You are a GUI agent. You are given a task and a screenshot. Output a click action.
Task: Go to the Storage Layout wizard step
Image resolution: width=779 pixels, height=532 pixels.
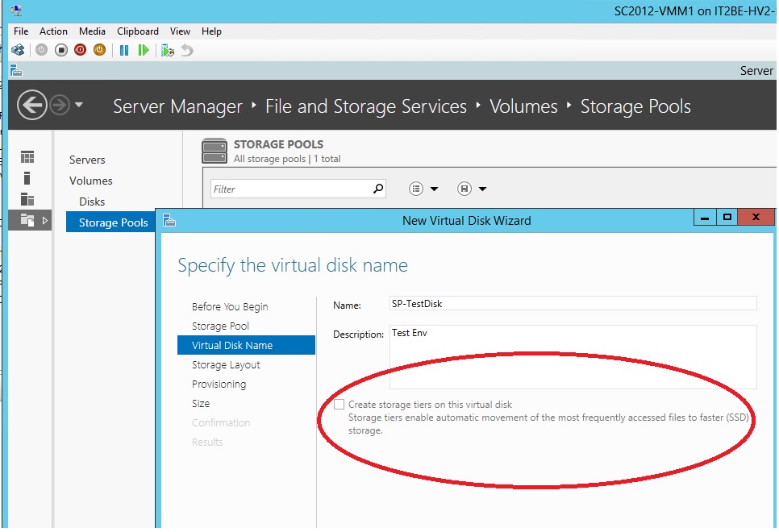(226, 364)
